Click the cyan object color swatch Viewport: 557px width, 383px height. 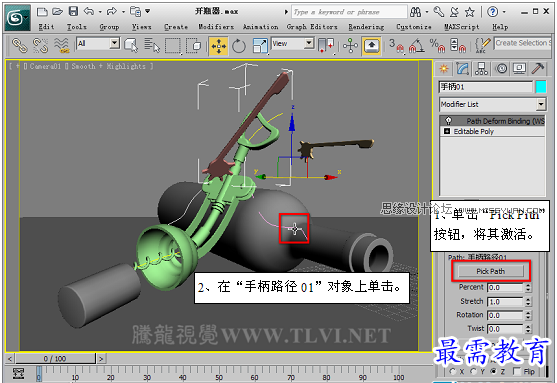pyautogui.click(x=540, y=87)
